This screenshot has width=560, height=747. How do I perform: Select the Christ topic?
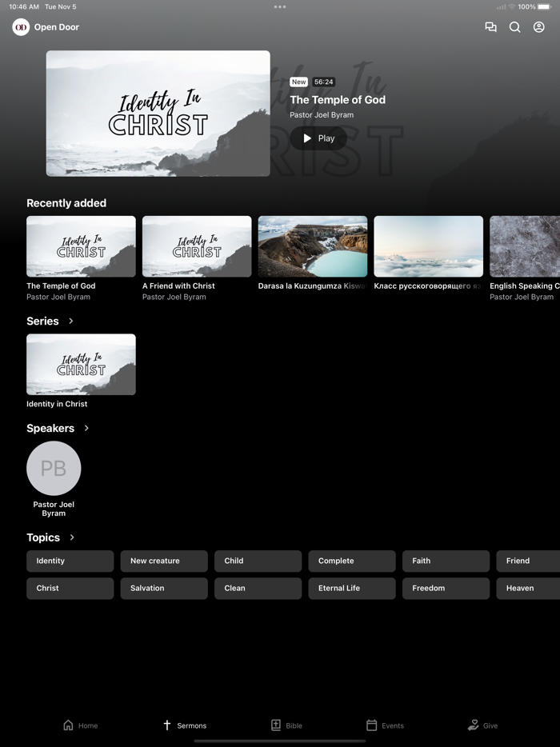click(x=70, y=589)
